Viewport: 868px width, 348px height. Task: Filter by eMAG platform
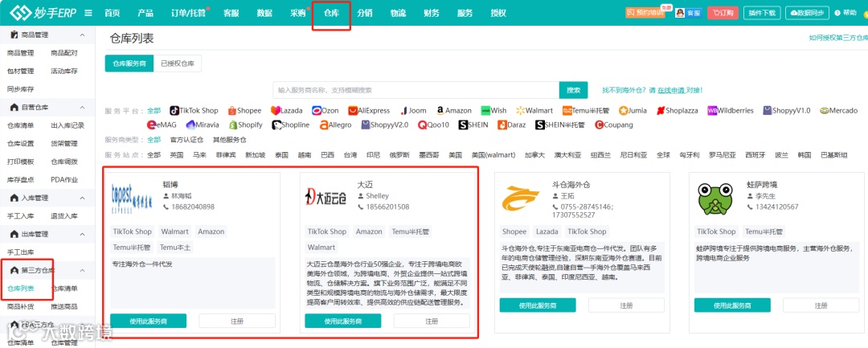click(162, 125)
